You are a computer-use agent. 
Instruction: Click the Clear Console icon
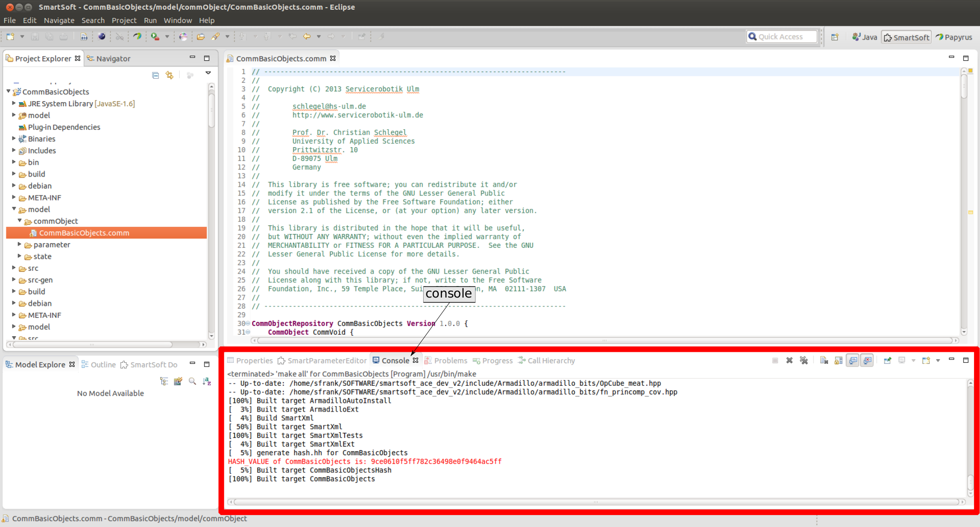[824, 361]
